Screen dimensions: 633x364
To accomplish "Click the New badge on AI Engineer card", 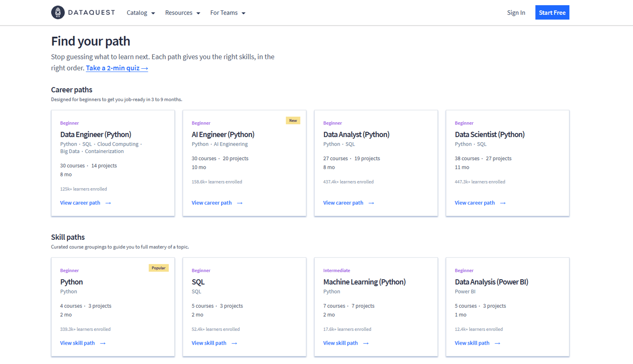I will pyautogui.click(x=293, y=120).
